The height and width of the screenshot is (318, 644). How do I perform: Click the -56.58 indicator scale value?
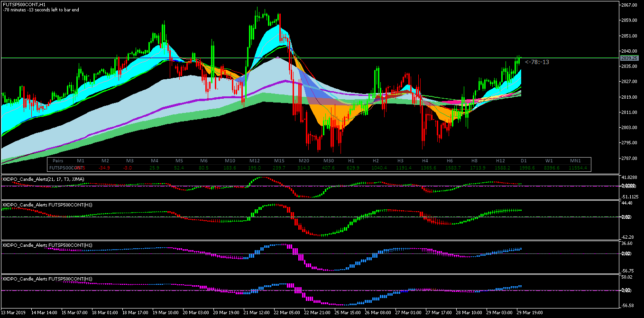tap(627, 306)
